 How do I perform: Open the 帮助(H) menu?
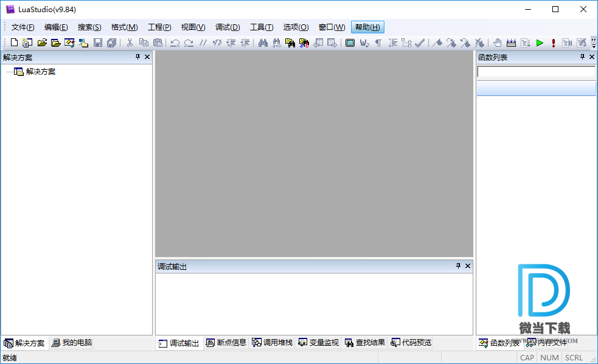tap(367, 27)
